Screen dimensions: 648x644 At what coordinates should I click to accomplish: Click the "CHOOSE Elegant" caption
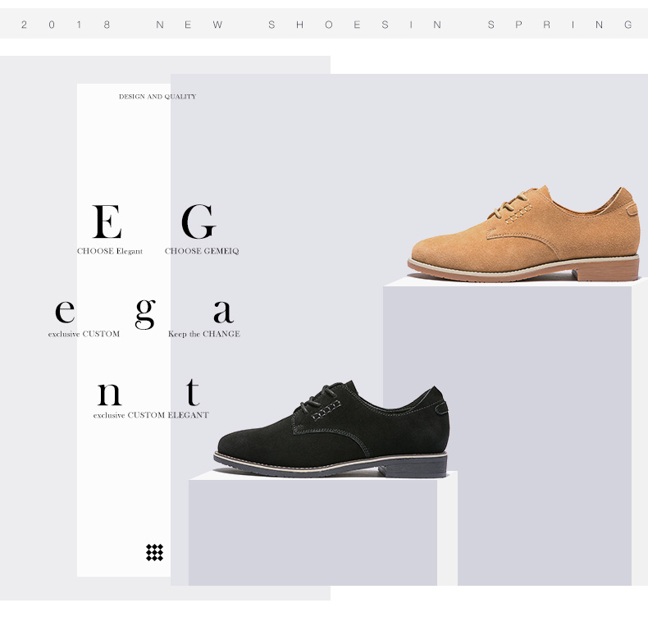pos(110,251)
